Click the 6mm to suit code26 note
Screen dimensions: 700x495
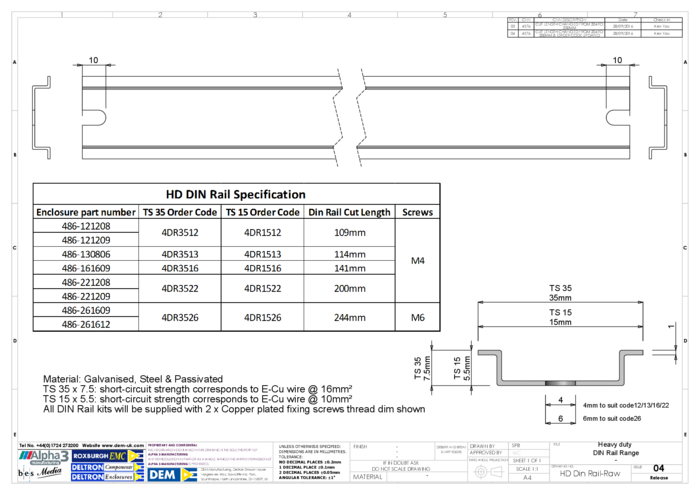612,419
